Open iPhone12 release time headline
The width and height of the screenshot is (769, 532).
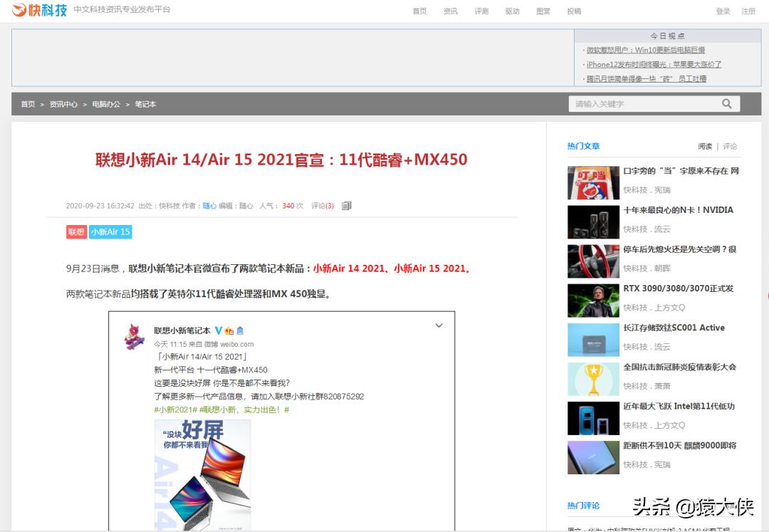[x=654, y=64]
